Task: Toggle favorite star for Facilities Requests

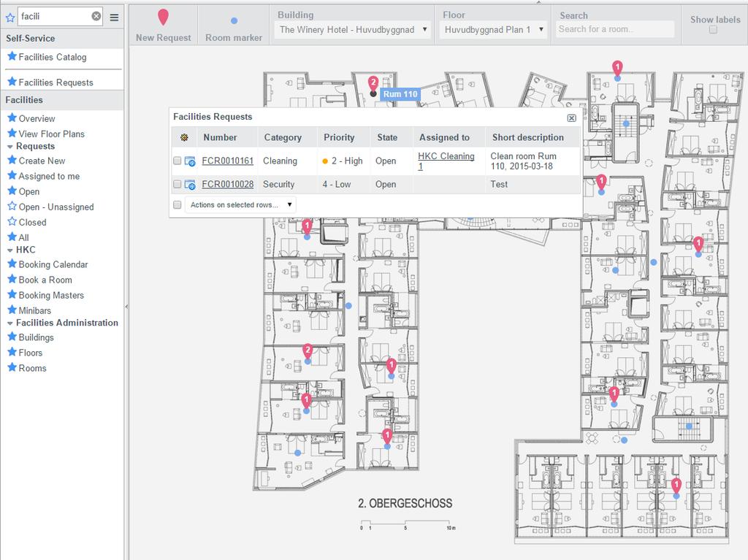Action: pos(12,82)
